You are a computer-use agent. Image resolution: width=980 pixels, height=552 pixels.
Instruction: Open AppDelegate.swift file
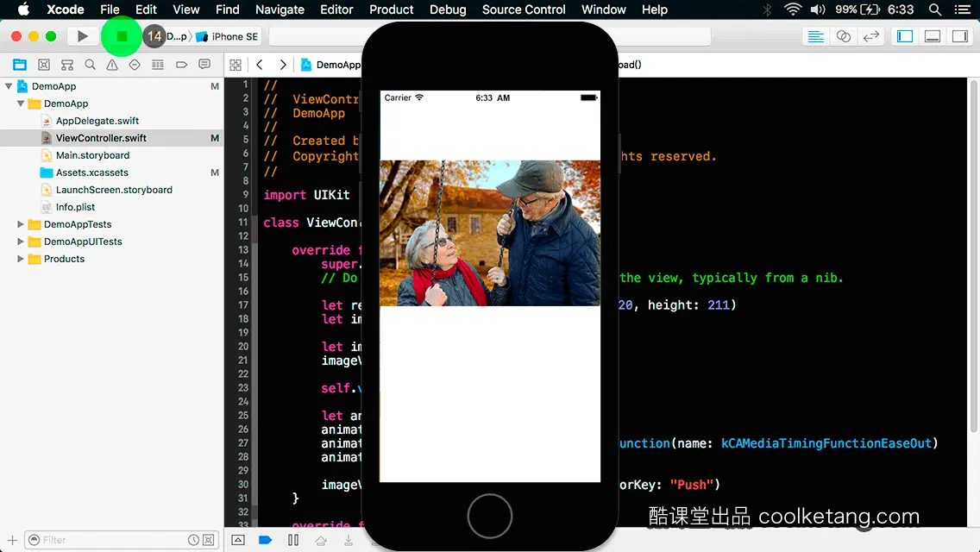pos(97,121)
